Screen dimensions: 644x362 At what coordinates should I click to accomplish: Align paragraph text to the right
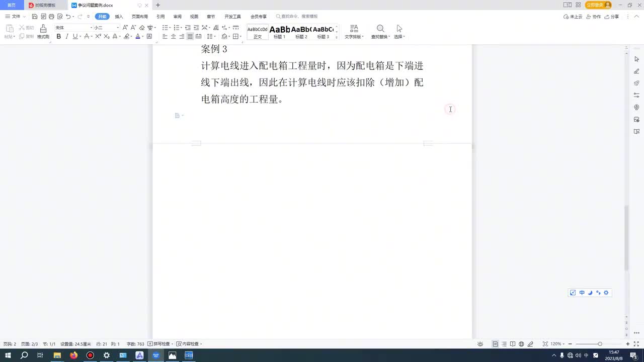pyautogui.click(x=182, y=36)
